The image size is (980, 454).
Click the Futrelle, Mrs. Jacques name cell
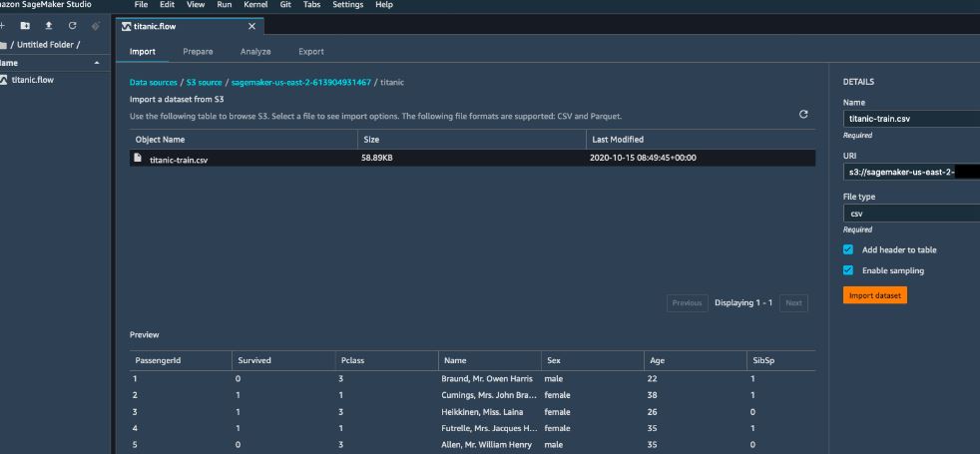tap(489, 428)
